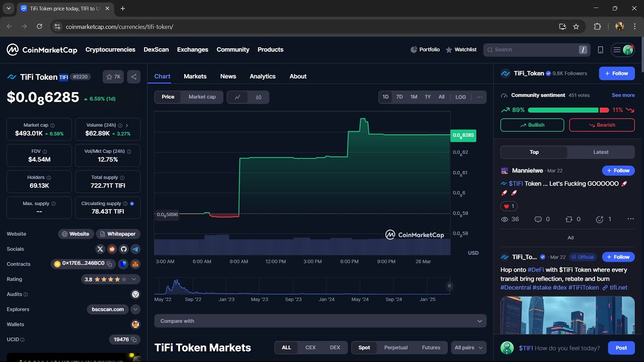This screenshot has width=644, height=362.
Task: Set chart range to 1D
Action: point(385,97)
